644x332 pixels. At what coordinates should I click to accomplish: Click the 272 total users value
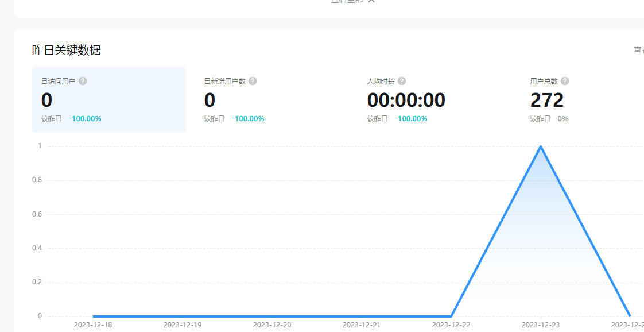(547, 101)
